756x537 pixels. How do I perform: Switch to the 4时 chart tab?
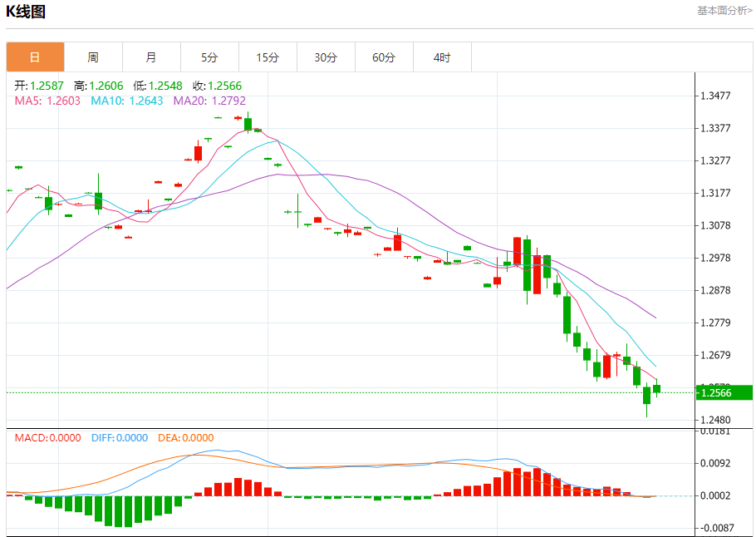442,57
